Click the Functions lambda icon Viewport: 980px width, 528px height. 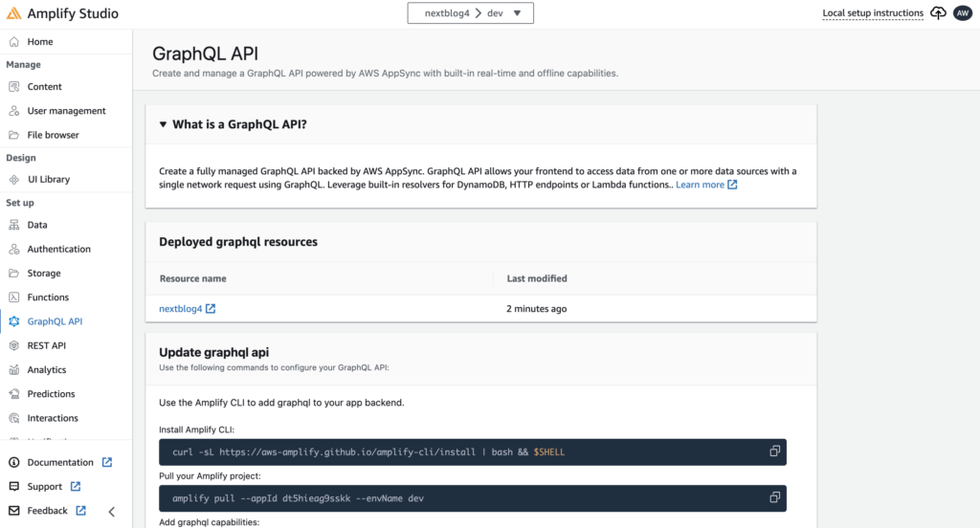tap(13, 297)
